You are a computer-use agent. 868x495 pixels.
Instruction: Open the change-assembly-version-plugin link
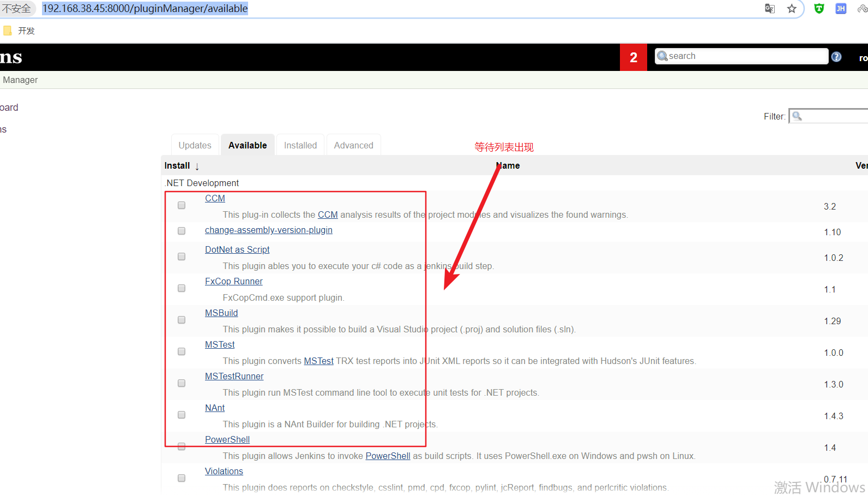269,230
